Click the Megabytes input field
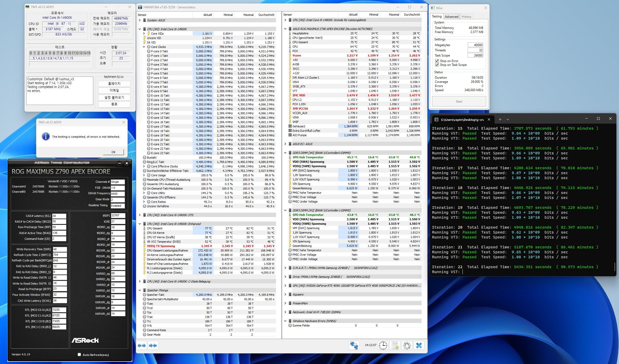This screenshot has height=364, width=619. (x=475, y=45)
